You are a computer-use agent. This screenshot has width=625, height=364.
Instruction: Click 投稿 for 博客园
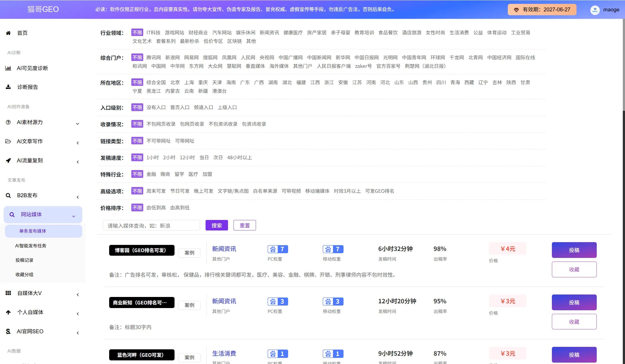tap(574, 250)
